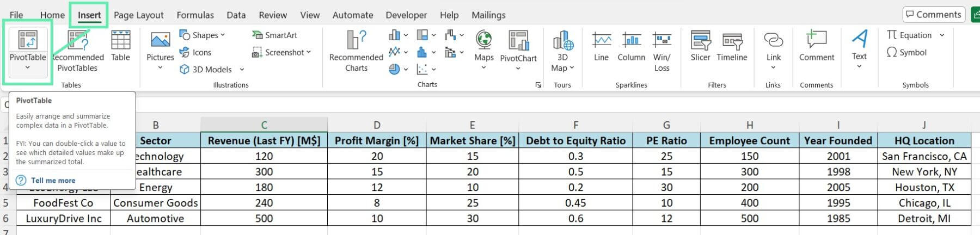Screen dimensions: 980x235
Task: Insert a waterfall or stock chart
Action: (454, 35)
